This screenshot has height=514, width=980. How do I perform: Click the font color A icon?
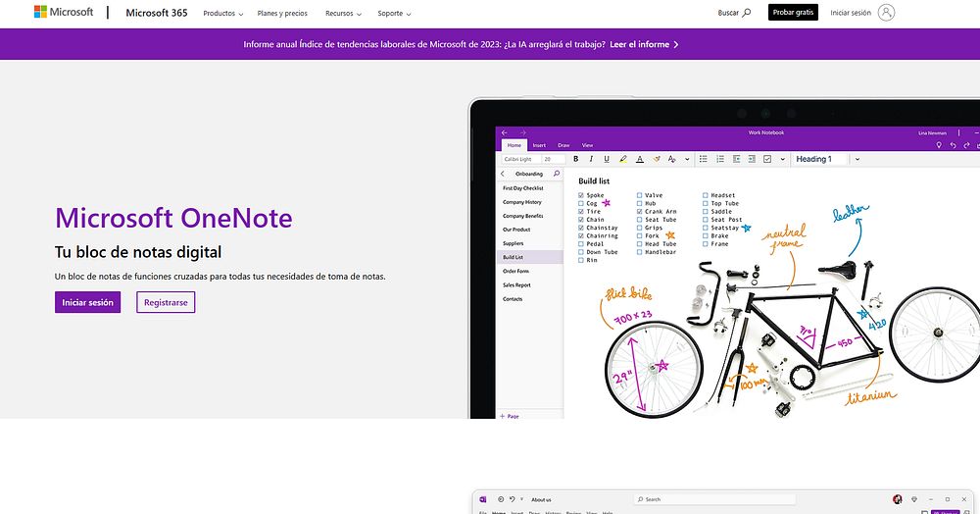click(x=639, y=159)
